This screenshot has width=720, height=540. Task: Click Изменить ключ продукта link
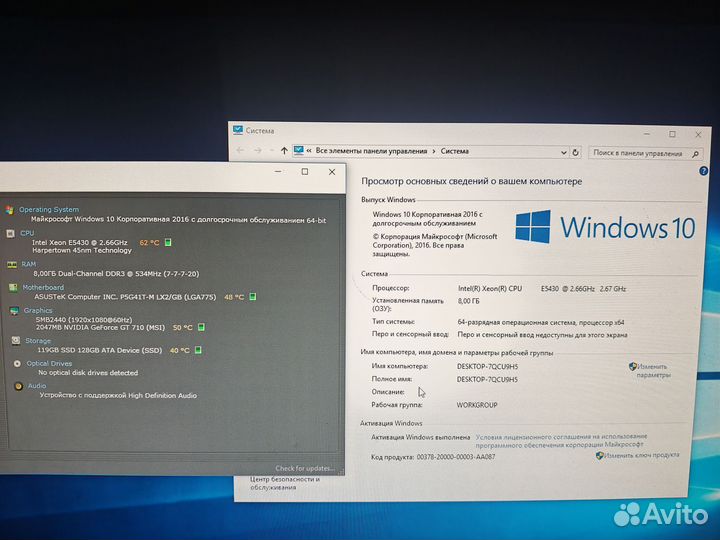click(x=641, y=455)
